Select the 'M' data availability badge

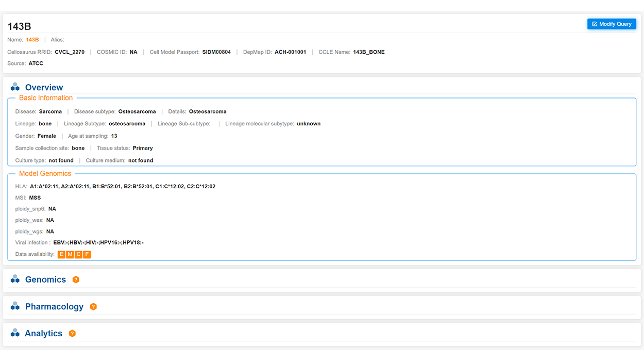(70, 254)
